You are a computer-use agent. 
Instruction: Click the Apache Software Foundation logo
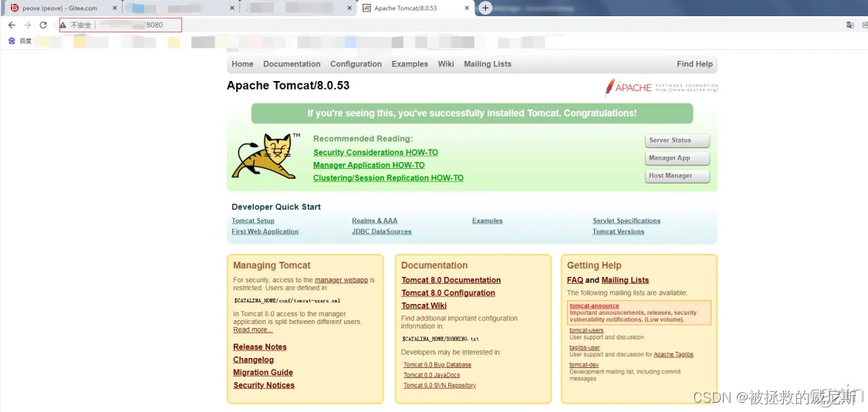pyautogui.click(x=661, y=87)
